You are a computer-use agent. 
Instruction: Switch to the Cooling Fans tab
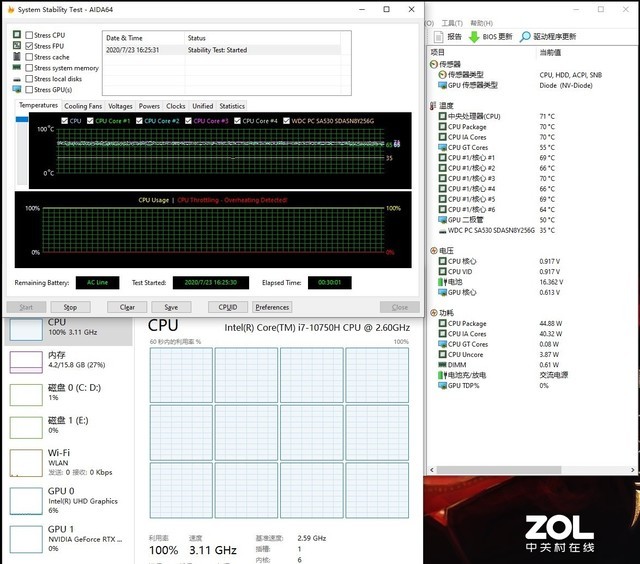(83, 105)
